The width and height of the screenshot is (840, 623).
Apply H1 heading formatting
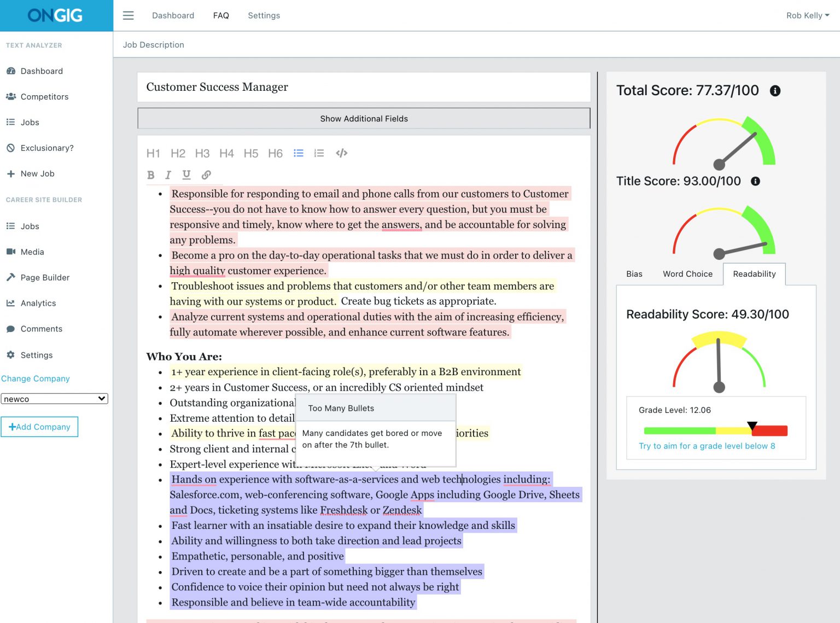154,153
